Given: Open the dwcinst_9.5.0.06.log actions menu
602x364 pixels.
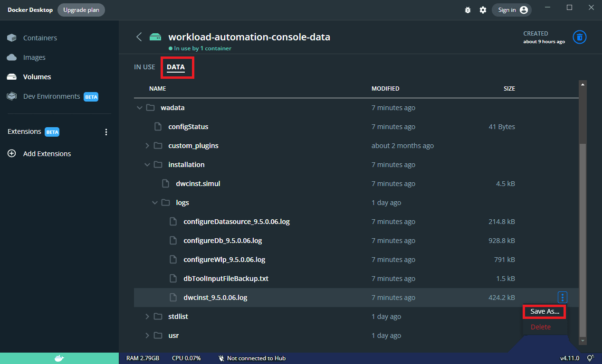Looking at the screenshot, I should [x=562, y=298].
